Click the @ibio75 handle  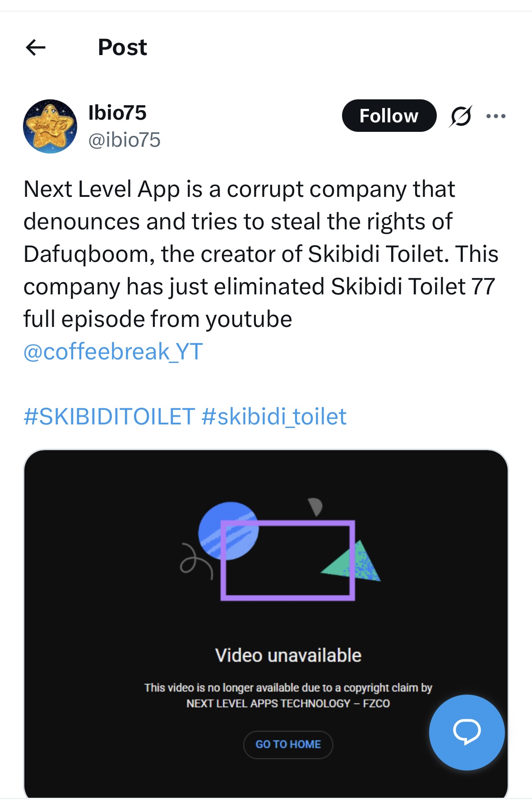click(x=124, y=140)
